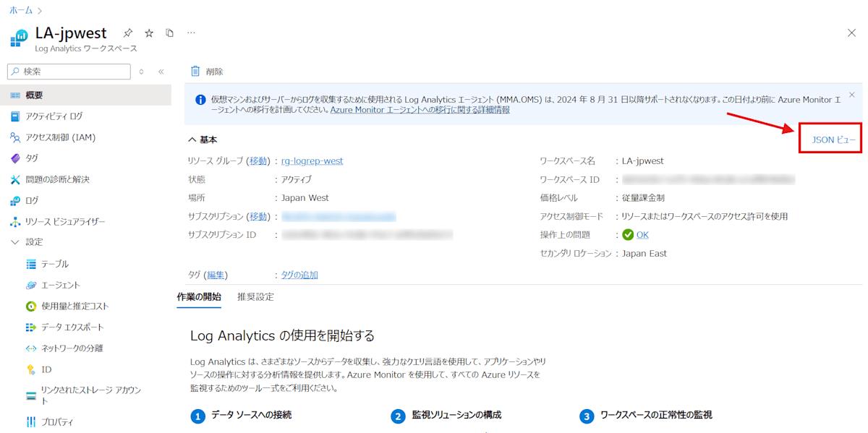The width and height of the screenshot is (868, 433).
Task: Click the リソース ビジュアライザー hierarchy icon
Action: 15,221
